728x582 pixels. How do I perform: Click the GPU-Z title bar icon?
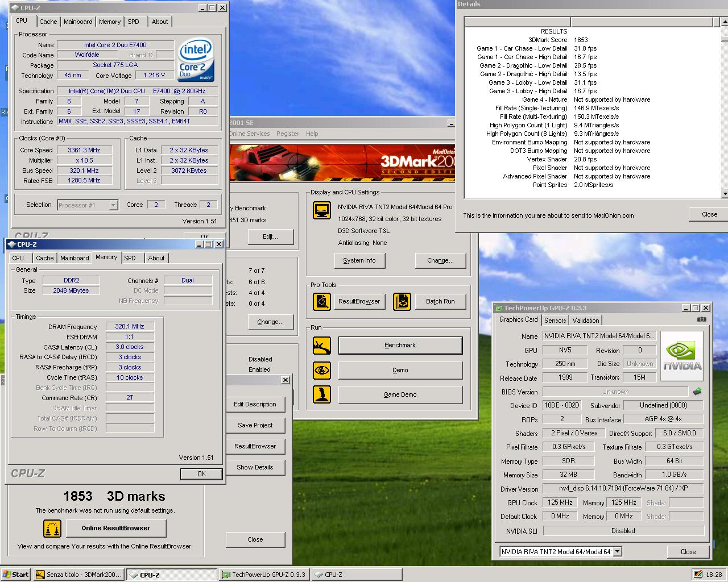coord(498,308)
